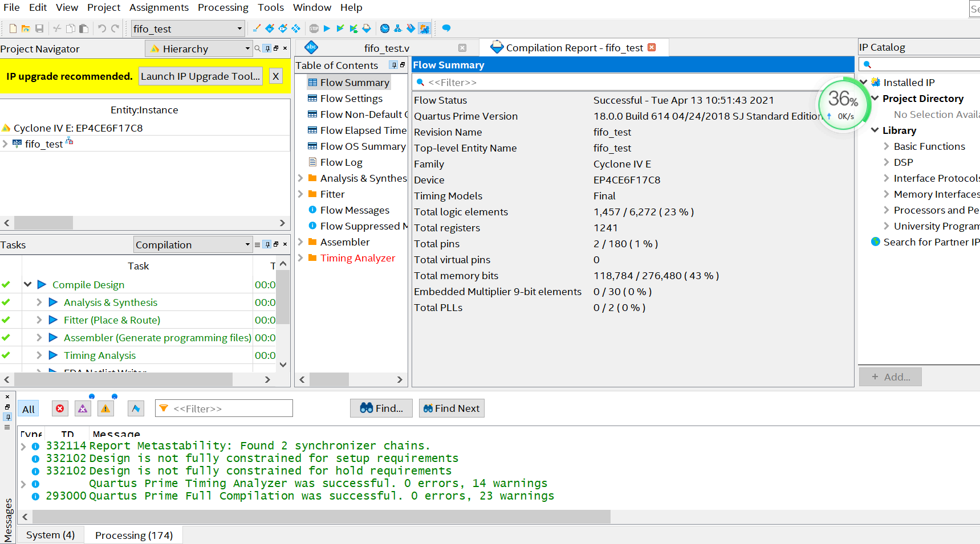Click the New file icon
This screenshot has width=980, height=544.
(13, 28)
